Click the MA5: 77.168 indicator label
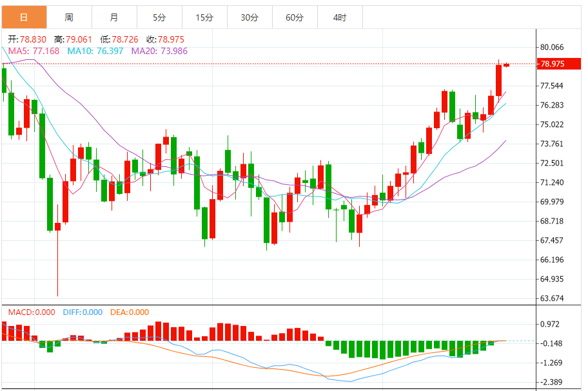 click(34, 51)
